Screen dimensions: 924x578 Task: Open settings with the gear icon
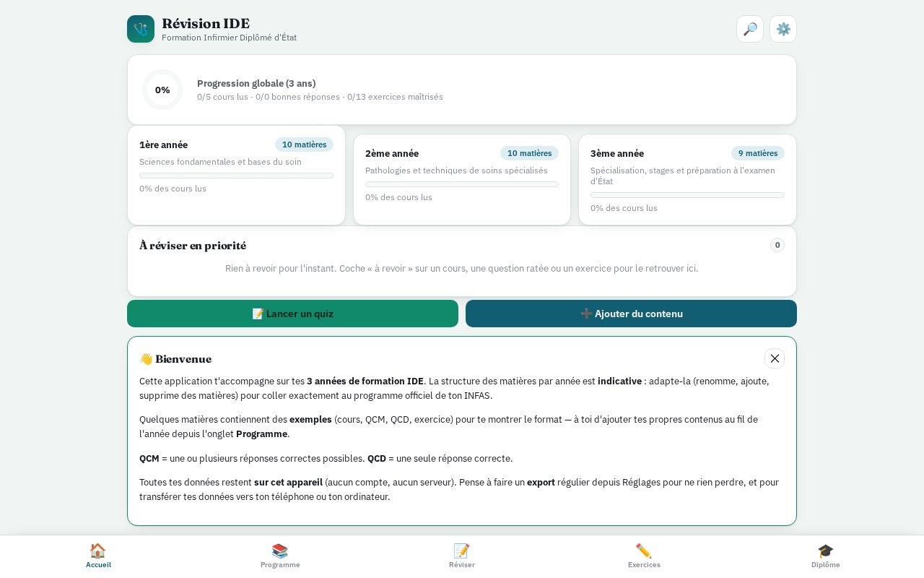[x=783, y=29]
